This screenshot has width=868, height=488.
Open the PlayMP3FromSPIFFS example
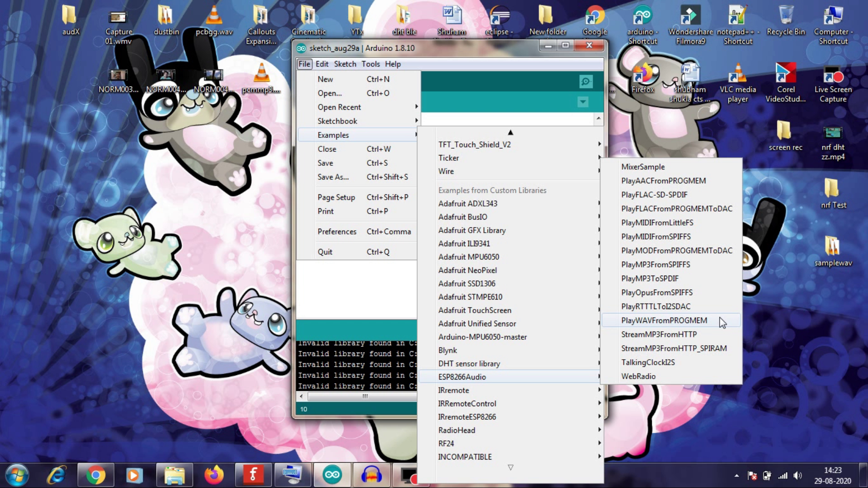click(x=671, y=264)
